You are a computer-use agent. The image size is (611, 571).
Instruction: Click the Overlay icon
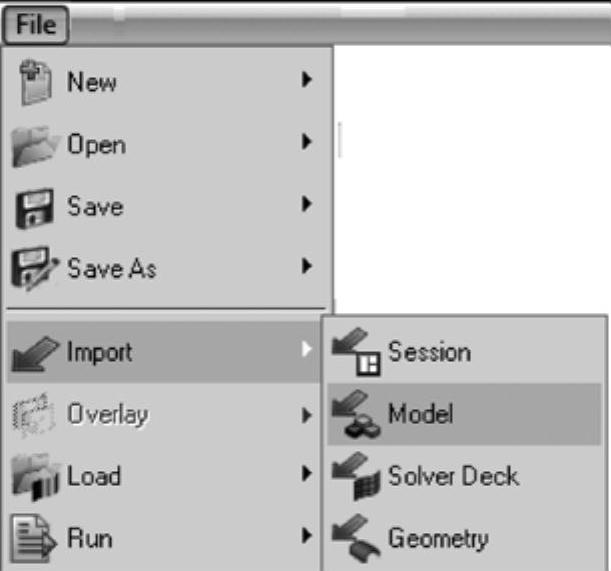[x=34, y=415]
